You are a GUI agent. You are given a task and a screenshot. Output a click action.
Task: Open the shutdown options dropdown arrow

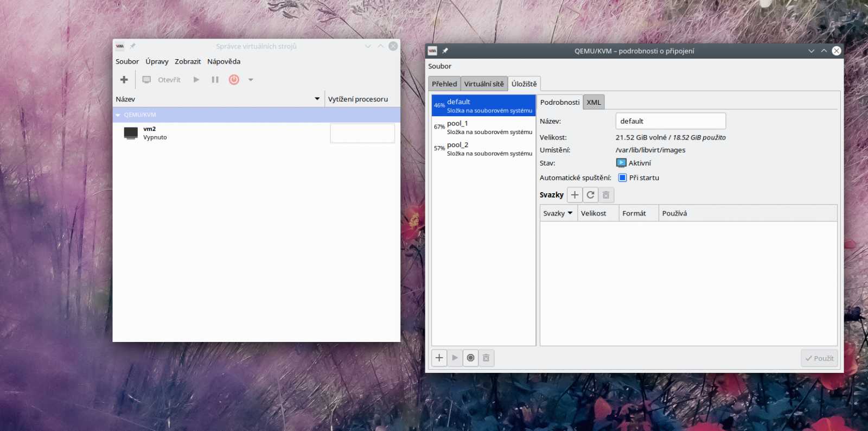tap(251, 80)
